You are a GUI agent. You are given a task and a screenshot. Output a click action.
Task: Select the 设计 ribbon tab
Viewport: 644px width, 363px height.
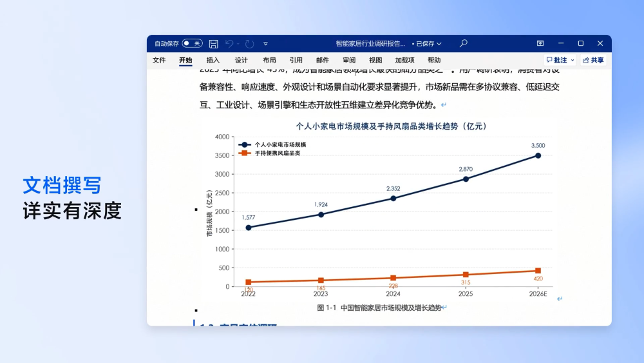point(241,60)
